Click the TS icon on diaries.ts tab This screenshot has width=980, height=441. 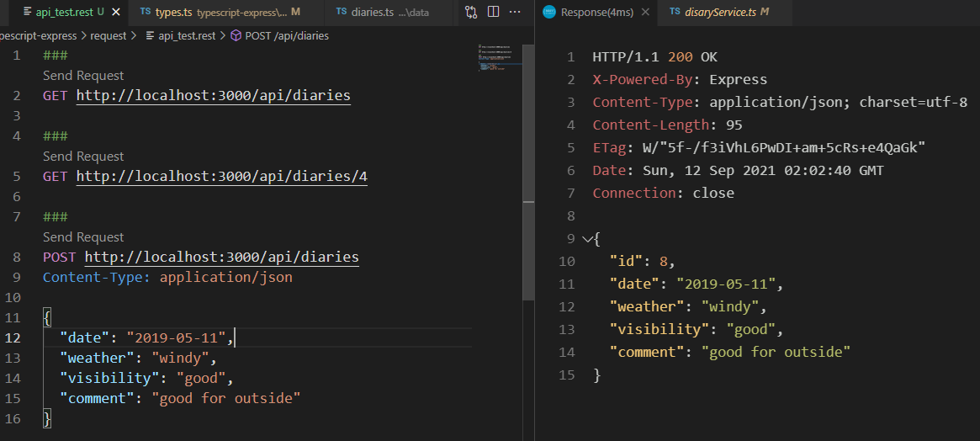(342, 12)
